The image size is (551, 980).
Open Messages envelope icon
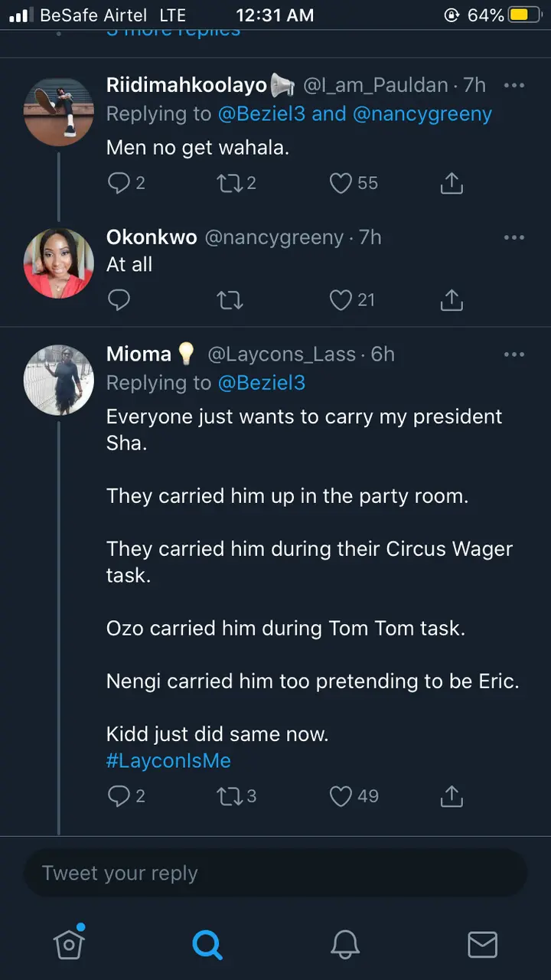[x=482, y=943]
